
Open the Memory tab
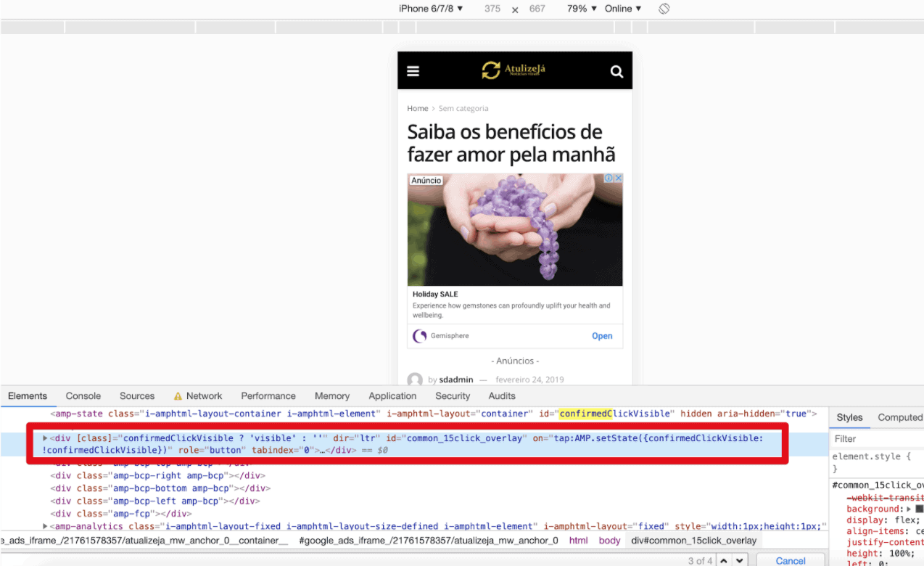pos(332,396)
